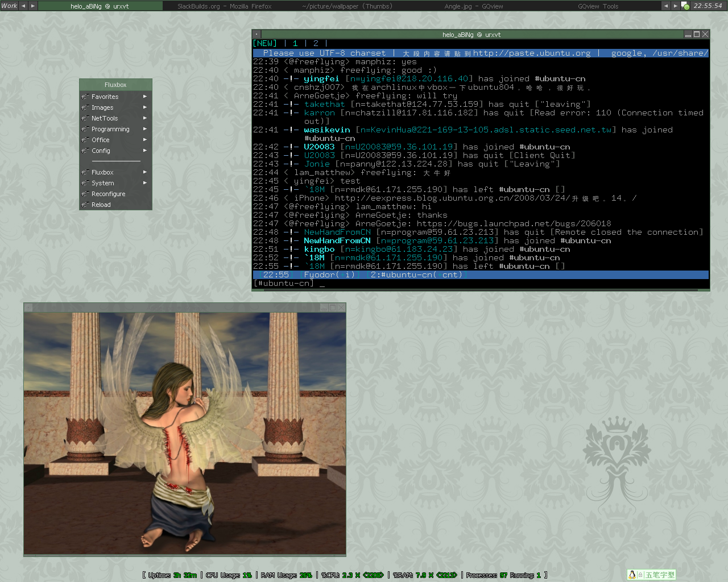Select Reconfigure in the Fluxbox menu
The image size is (728, 582).
click(x=115, y=194)
